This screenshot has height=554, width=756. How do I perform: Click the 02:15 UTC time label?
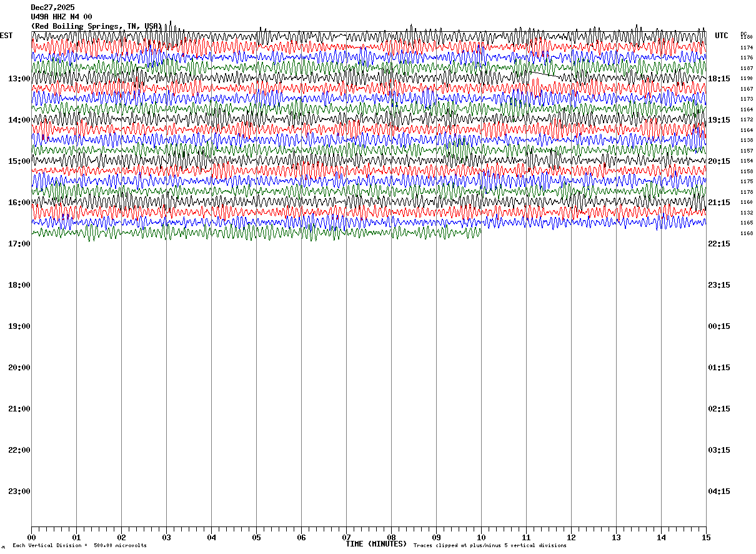point(719,409)
